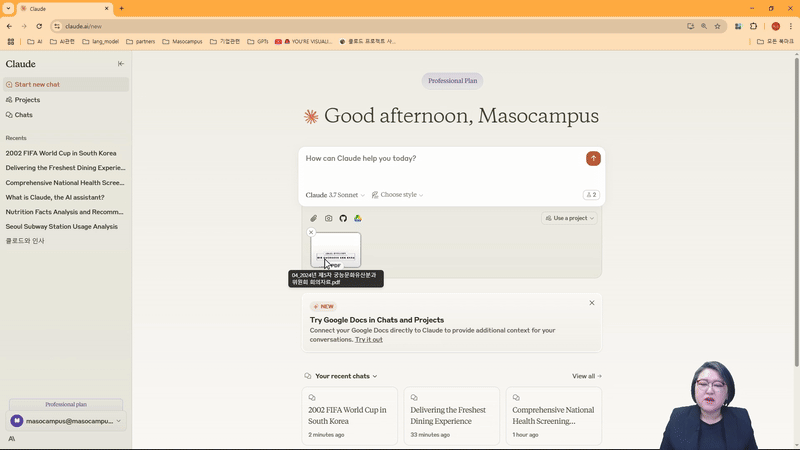The height and width of the screenshot is (450, 800).
Task: Open the GitHub integration icon
Action: [343, 218]
